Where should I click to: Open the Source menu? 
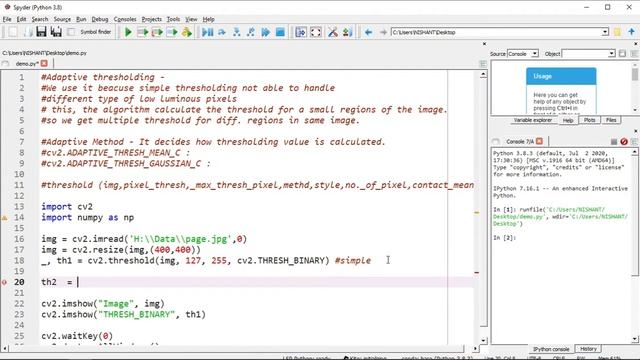tap(62, 19)
